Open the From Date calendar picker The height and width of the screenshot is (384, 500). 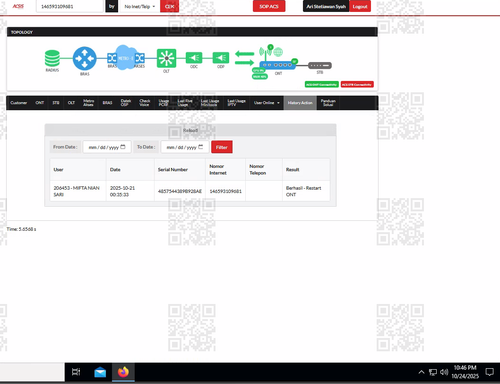123,147
